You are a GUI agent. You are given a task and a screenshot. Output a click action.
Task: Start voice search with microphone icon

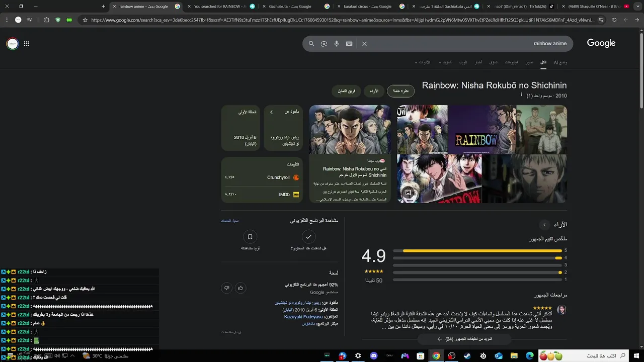point(337,44)
